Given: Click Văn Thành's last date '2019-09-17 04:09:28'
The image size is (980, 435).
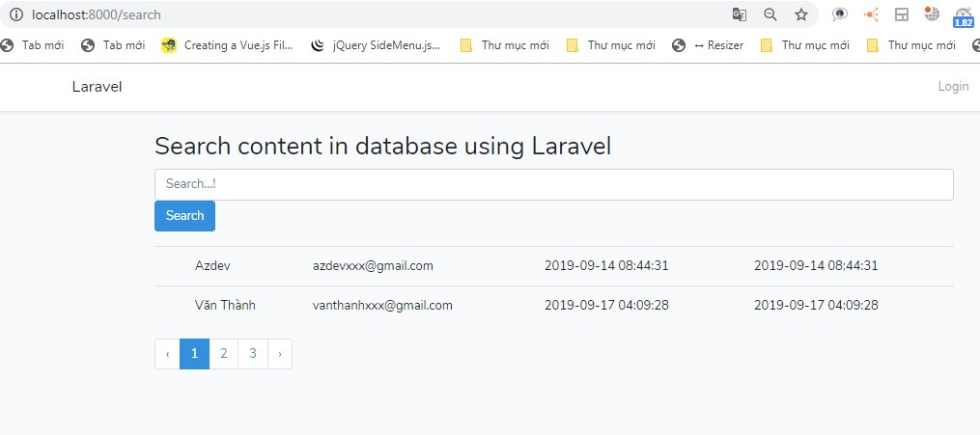Looking at the screenshot, I should [816, 306].
